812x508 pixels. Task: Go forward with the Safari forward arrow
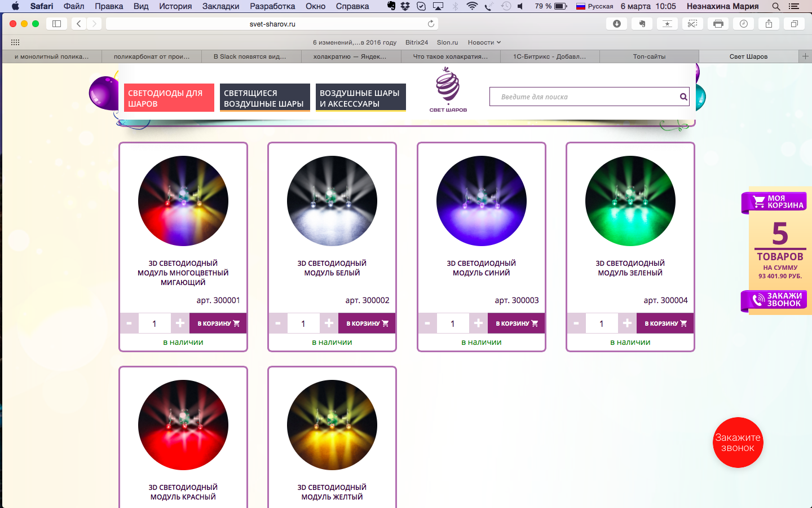click(95, 24)
